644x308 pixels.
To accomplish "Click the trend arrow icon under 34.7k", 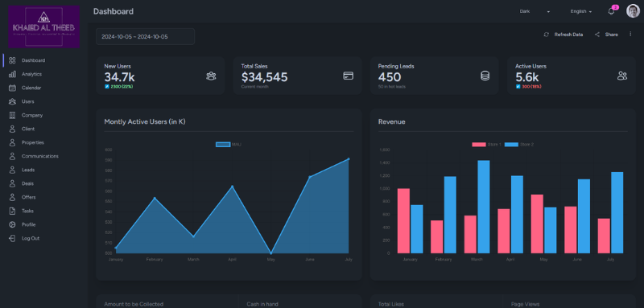I will (x=107, y=87).
